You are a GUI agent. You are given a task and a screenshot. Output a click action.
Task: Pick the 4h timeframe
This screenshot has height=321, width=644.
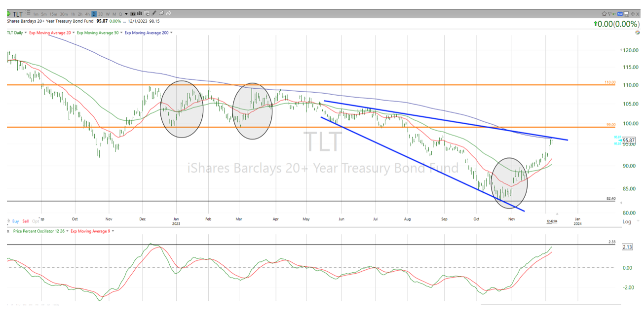coord(87,14)
